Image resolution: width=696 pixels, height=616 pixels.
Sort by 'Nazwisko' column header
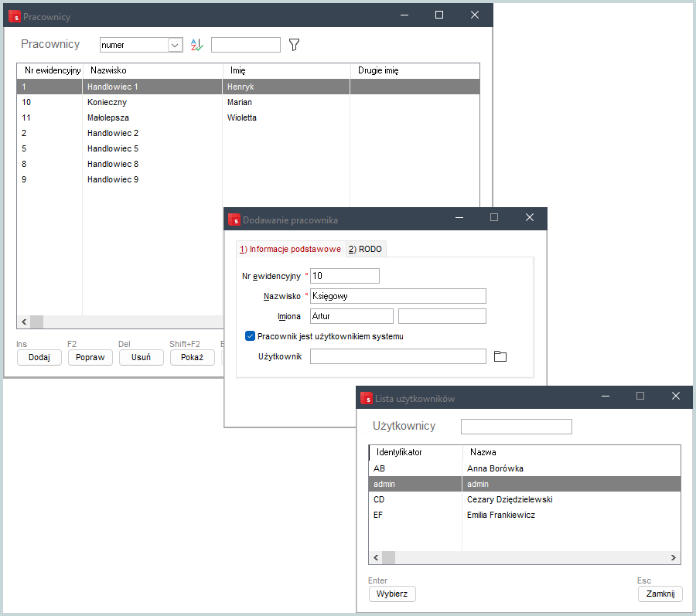152,70
